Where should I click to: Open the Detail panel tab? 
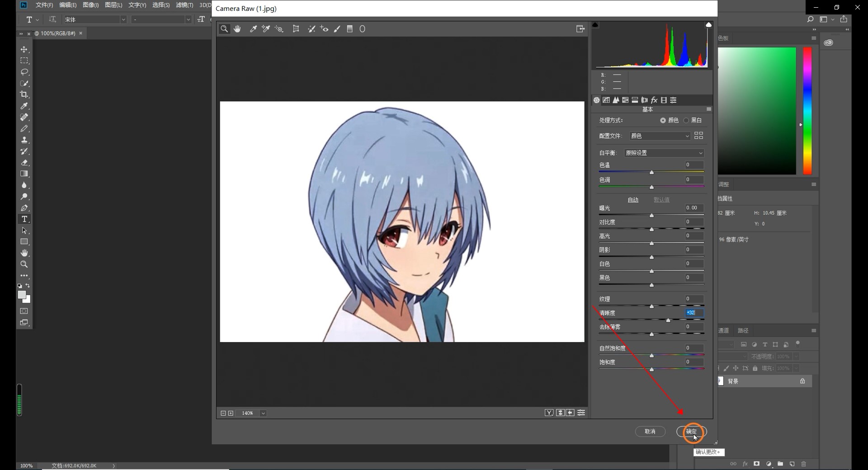point(616,100)
